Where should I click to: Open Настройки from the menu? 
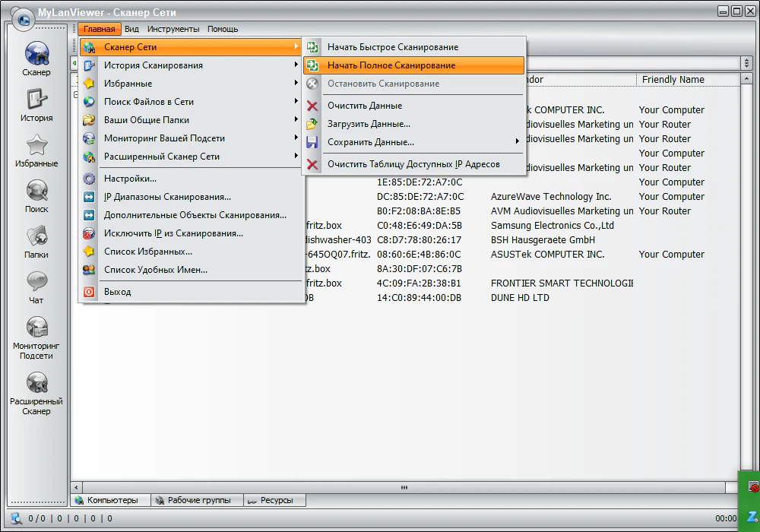coord(130,179)
